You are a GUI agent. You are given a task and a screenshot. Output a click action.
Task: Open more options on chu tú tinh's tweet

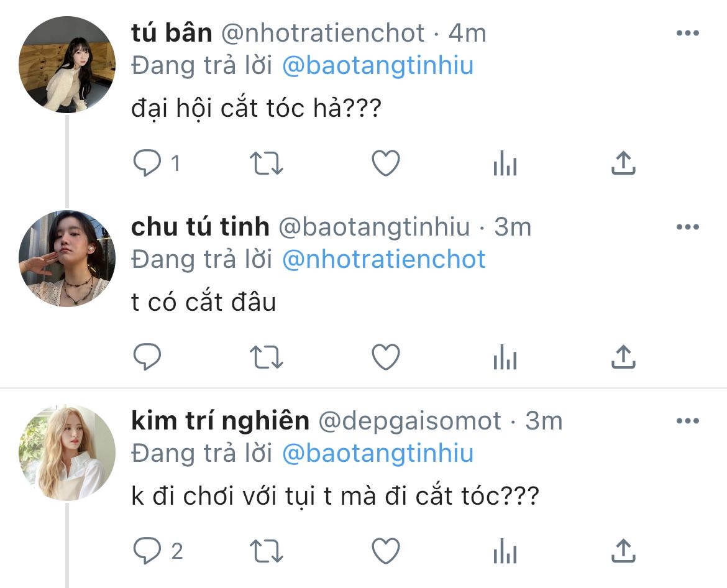coord(687,227)
